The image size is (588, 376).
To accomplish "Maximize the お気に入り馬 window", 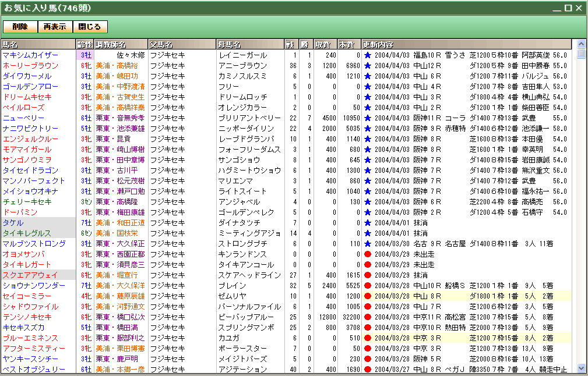I will (568, 8).
